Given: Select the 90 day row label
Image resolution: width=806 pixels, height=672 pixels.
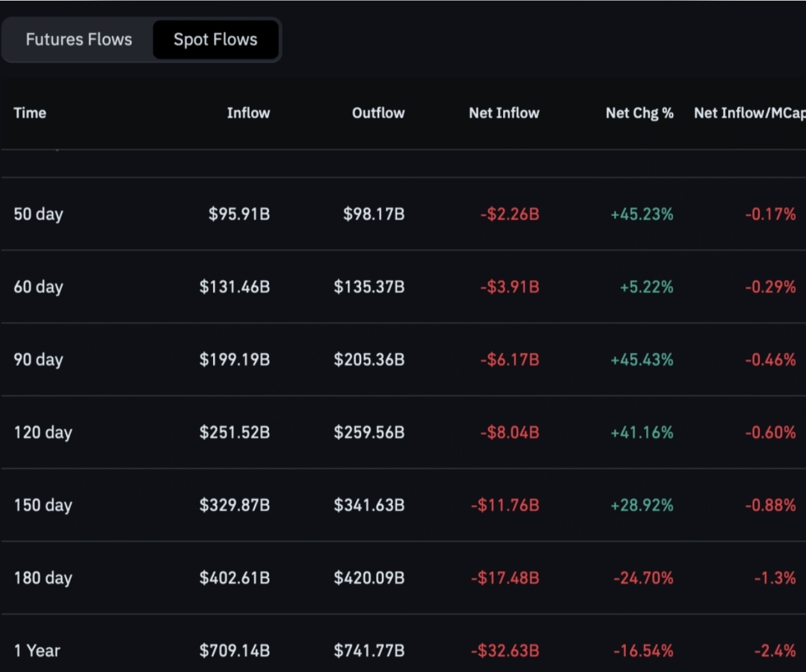Looking at the screenshot, I should [38, 360].
